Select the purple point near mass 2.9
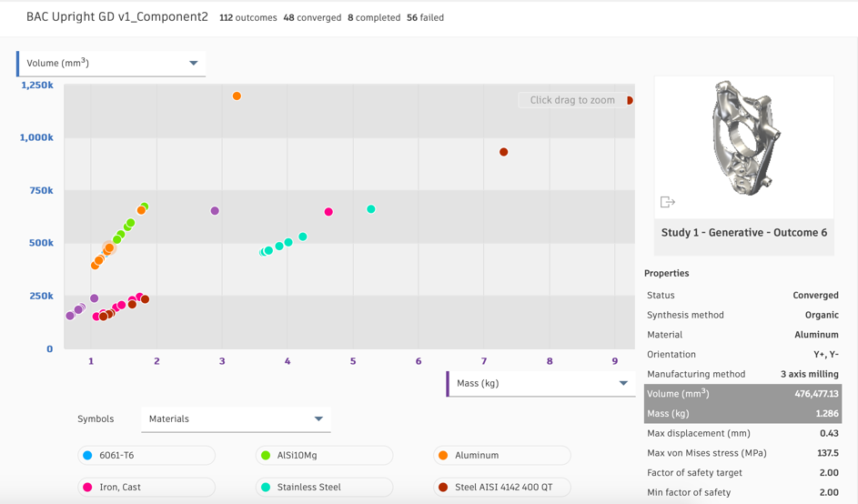Viewport: 858px width, 504px height. pyautogui.click(x=216, y=211)
